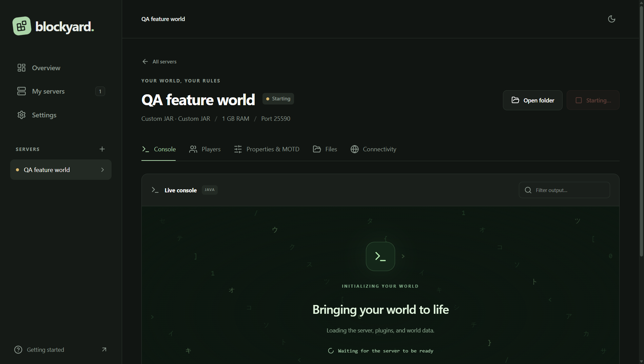Click the Getting started external arrow icon

click(104, 350)
